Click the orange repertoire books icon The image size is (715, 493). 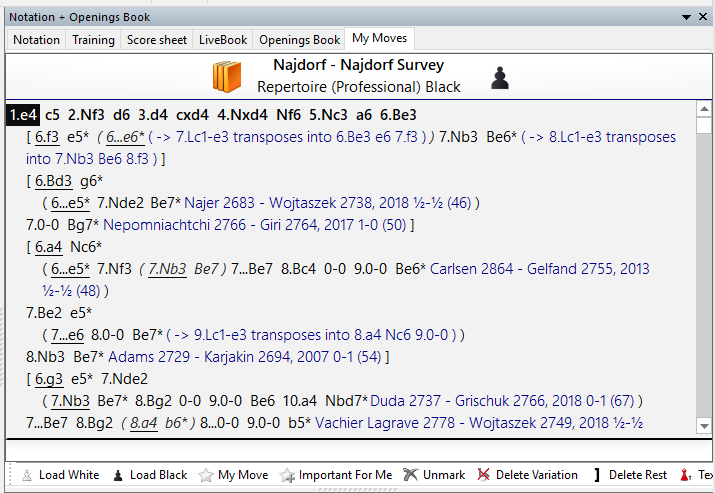click(x=226, y=78)
